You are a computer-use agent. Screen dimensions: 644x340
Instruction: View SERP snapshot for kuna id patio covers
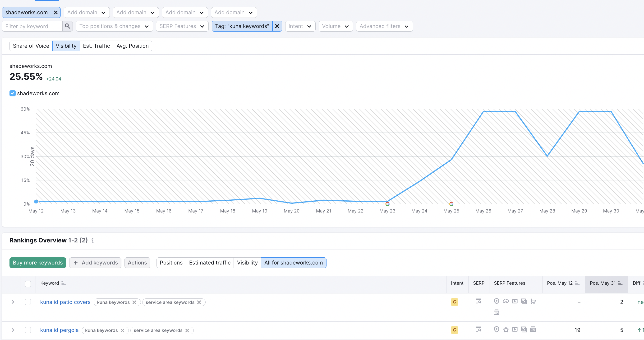(x=478, y=301)
